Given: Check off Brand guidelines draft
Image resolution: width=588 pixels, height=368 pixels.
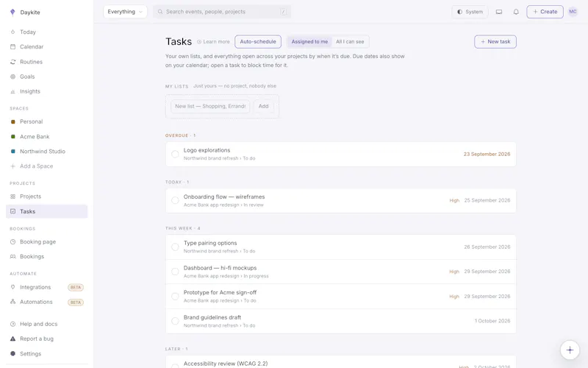Looking at the screenshot, I should pyautogui.click(x=175, y=321).
